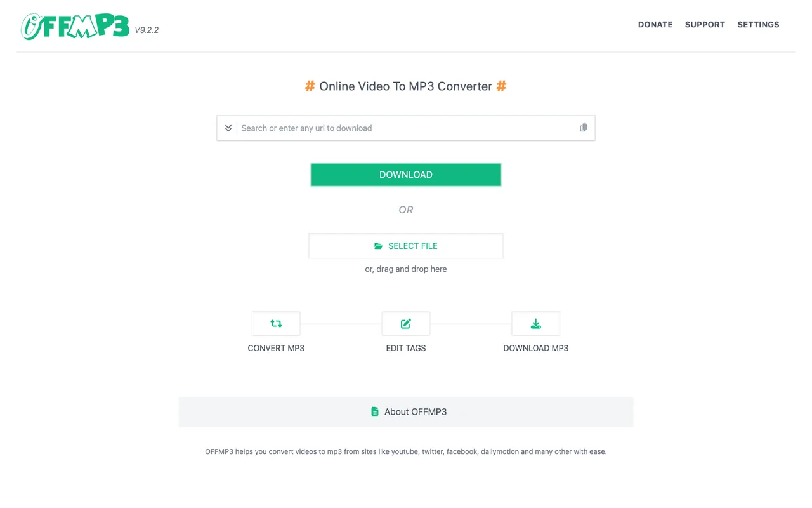This screenshot has height=508, width=812.
Task: Click the Convert MP3 arrows icon
Action: [276, 323]
